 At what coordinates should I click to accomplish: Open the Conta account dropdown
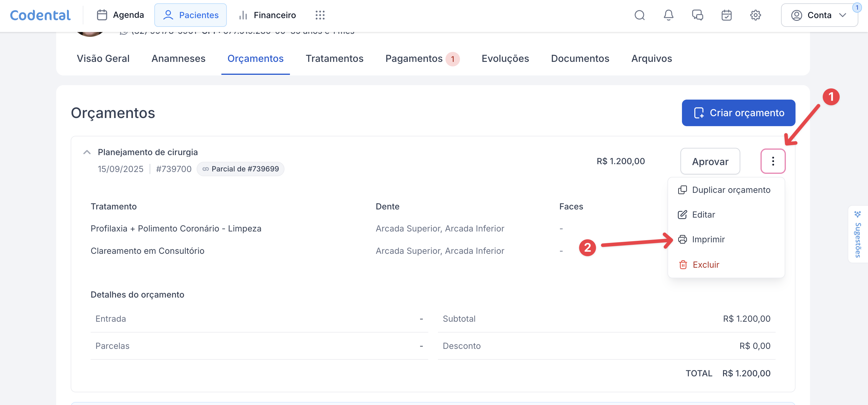click(x=819, y=15)
